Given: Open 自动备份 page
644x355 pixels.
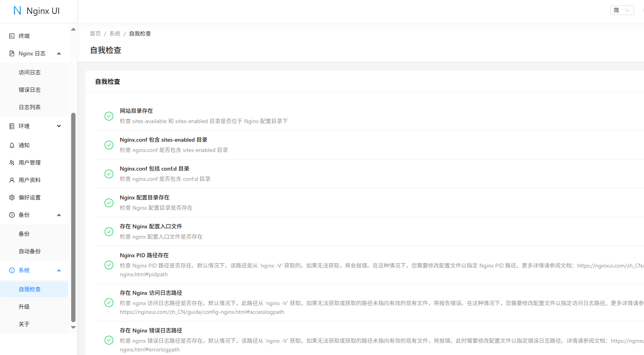Looking at the screenshot, I should click(x=35, y=251).
